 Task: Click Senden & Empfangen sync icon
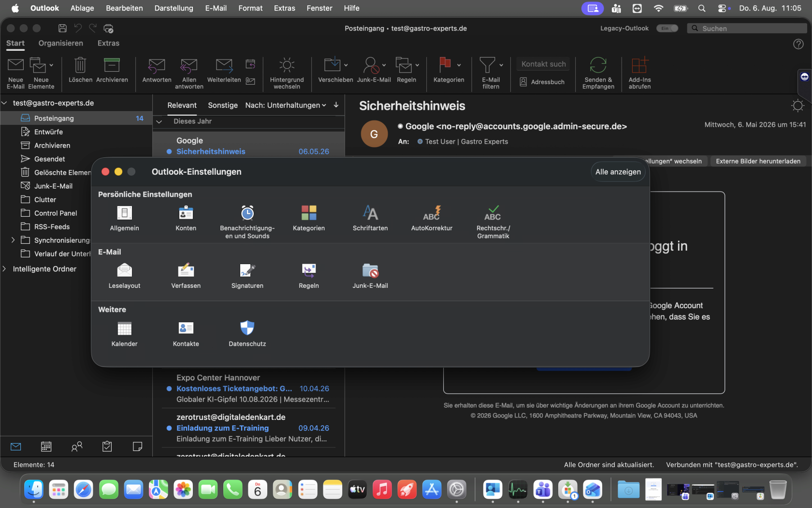[x=598, y=73]
